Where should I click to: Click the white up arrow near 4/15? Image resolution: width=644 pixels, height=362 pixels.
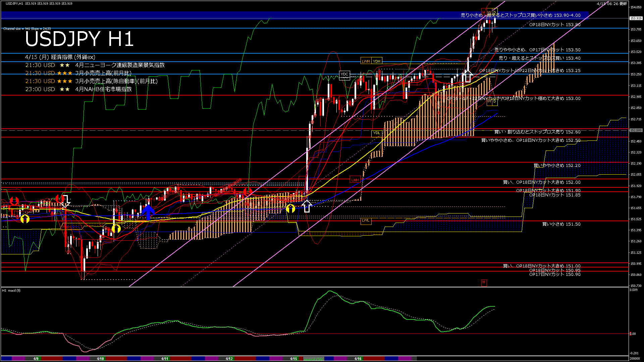pos(307,206)
